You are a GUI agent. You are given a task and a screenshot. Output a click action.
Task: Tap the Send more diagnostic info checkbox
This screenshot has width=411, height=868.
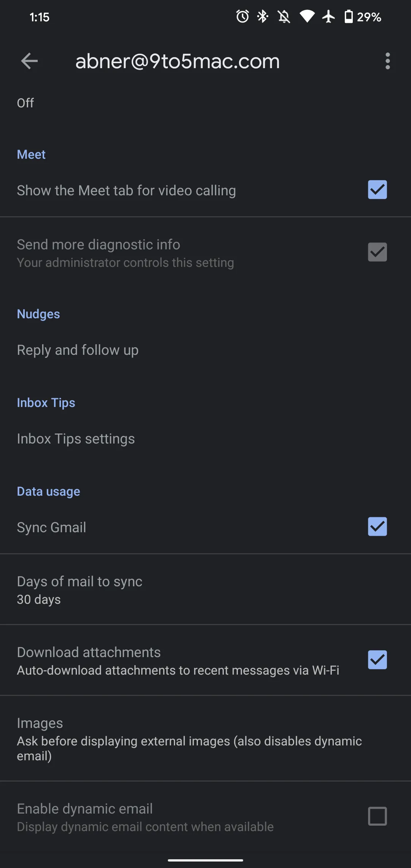point(377,252)
